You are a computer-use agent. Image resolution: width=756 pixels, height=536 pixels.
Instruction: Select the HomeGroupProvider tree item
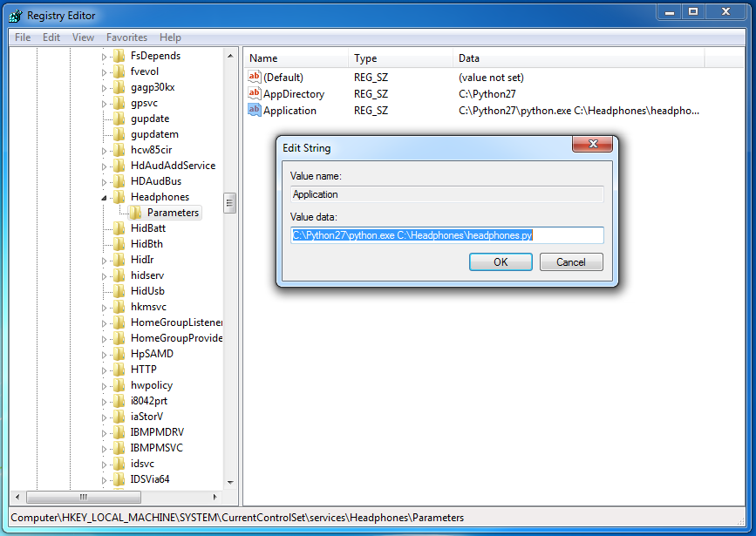(176, 338)
